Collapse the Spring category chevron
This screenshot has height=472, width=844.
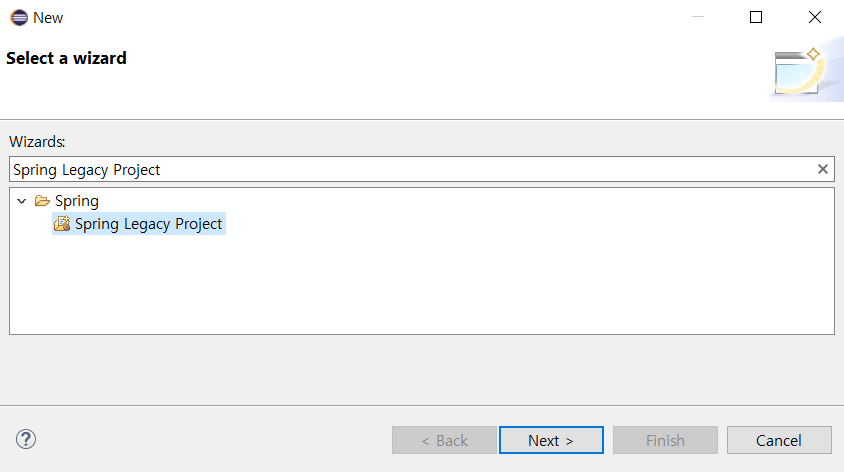pyautogui.click(x=22, y=201)
